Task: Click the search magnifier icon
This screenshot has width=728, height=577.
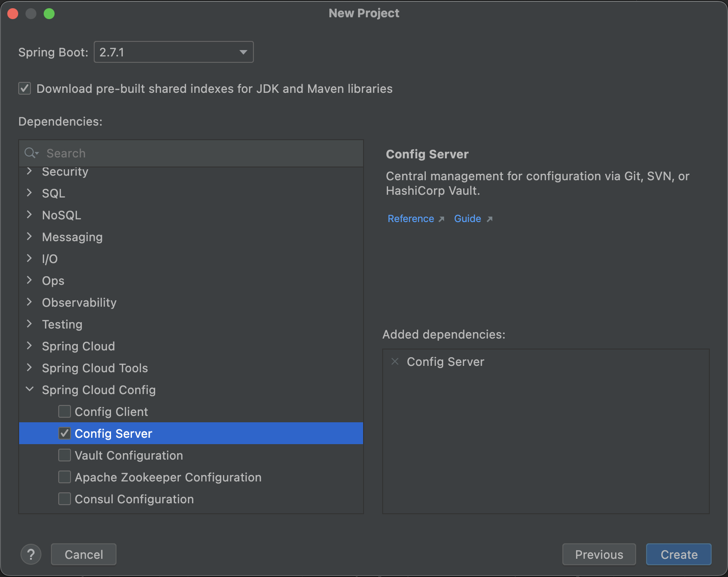Action: click(x=31, y=153)
